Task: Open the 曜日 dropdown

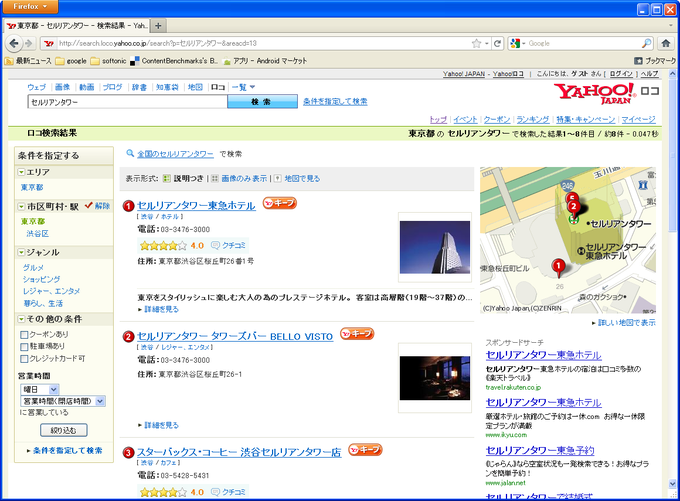Action: [x=39, y=389]
